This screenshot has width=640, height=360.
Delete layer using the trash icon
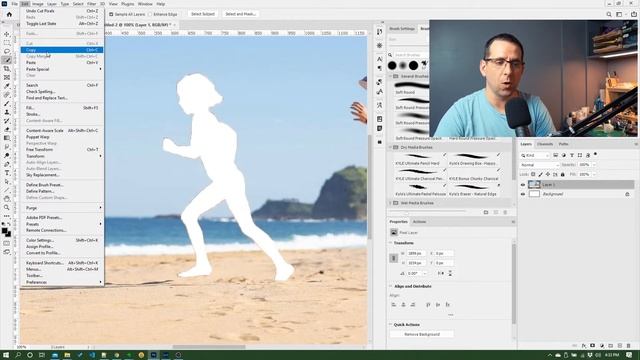click(x=629, y=346)
